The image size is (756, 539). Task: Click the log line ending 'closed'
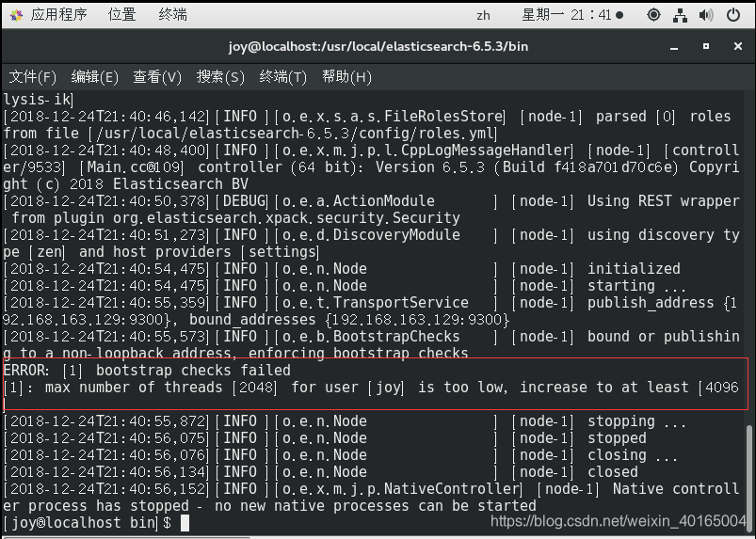click(x=320, y=471)
